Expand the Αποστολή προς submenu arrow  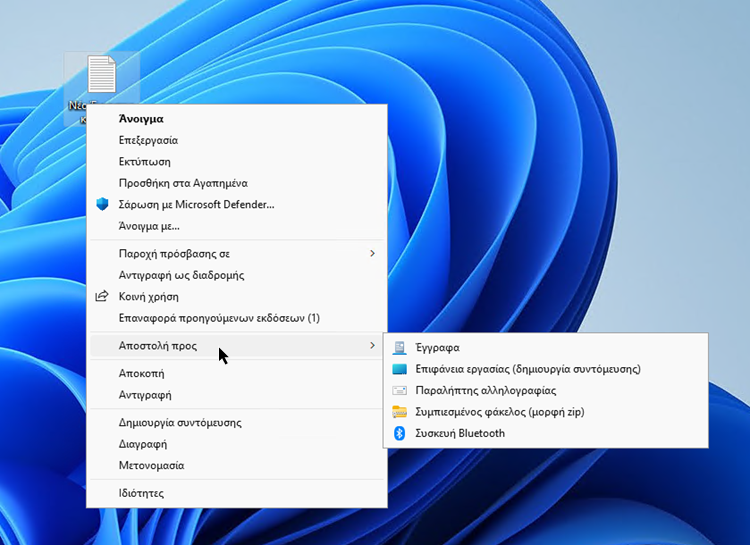372,345
